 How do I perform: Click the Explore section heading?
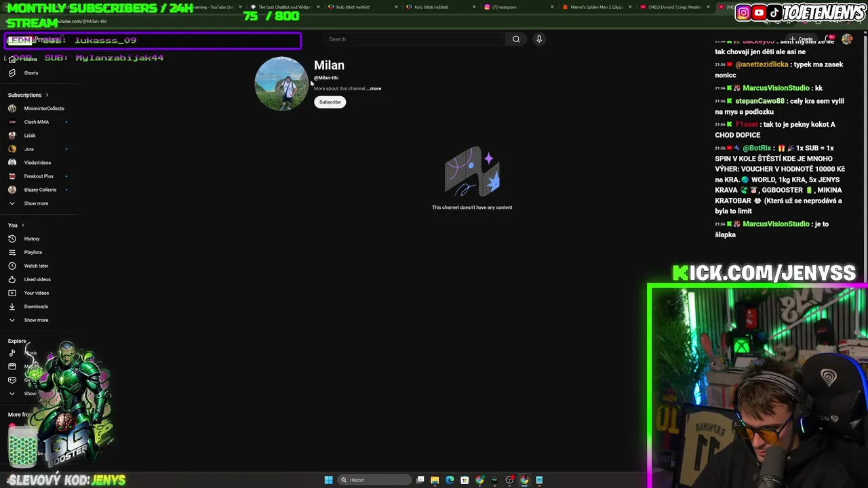click(17, 341)
